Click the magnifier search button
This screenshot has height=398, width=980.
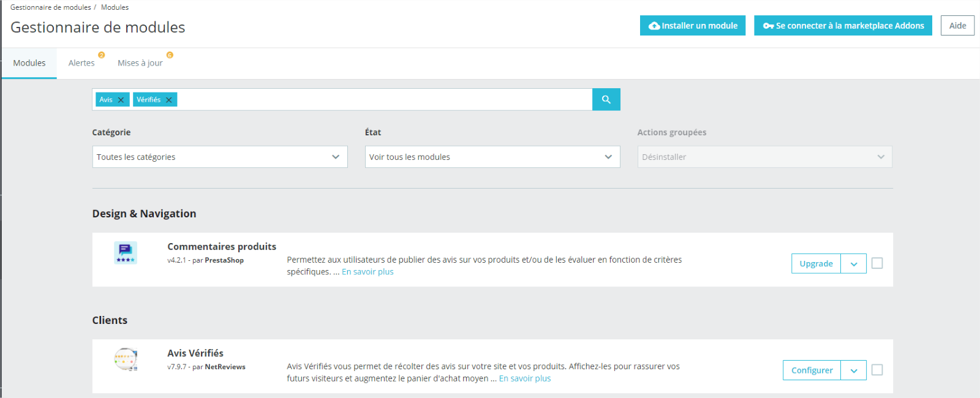point(606,100)
